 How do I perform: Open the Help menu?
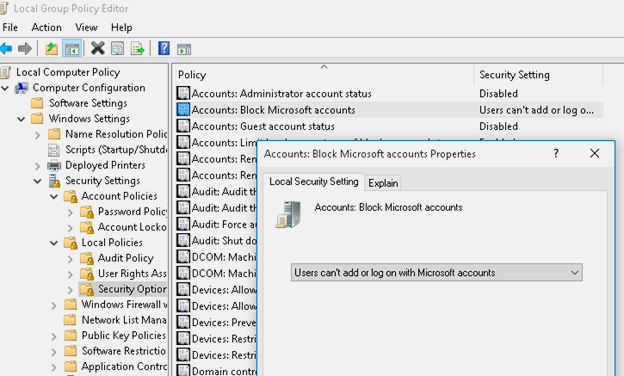point(121,27)
